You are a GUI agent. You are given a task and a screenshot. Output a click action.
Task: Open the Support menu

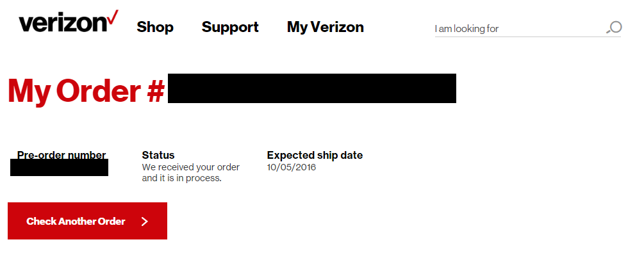(230, 27)
